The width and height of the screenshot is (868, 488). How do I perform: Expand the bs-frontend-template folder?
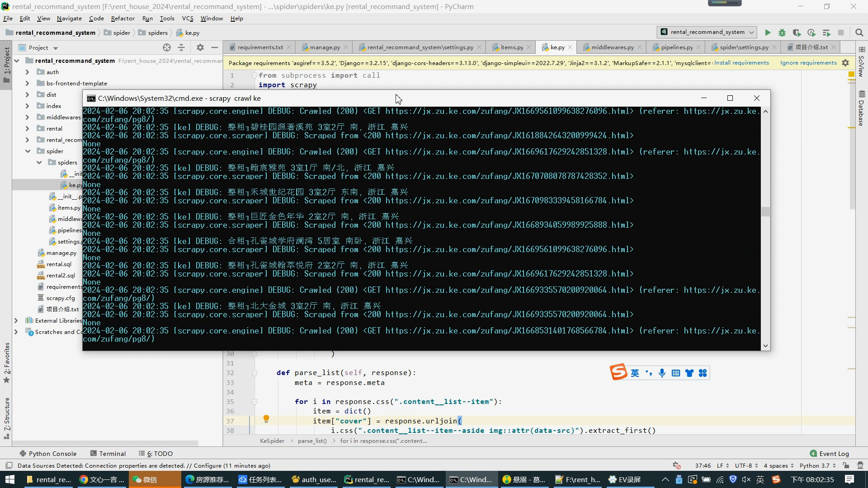click(27, 84)
